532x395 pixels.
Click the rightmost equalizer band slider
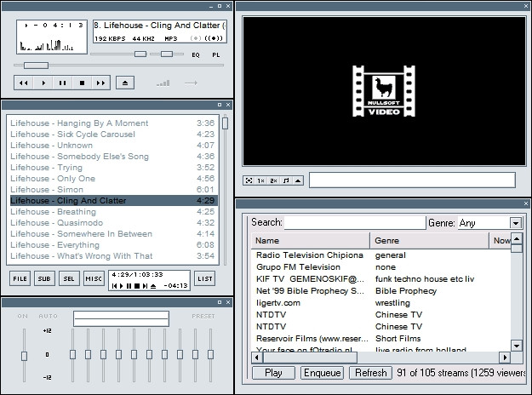(x=211, y=354)
